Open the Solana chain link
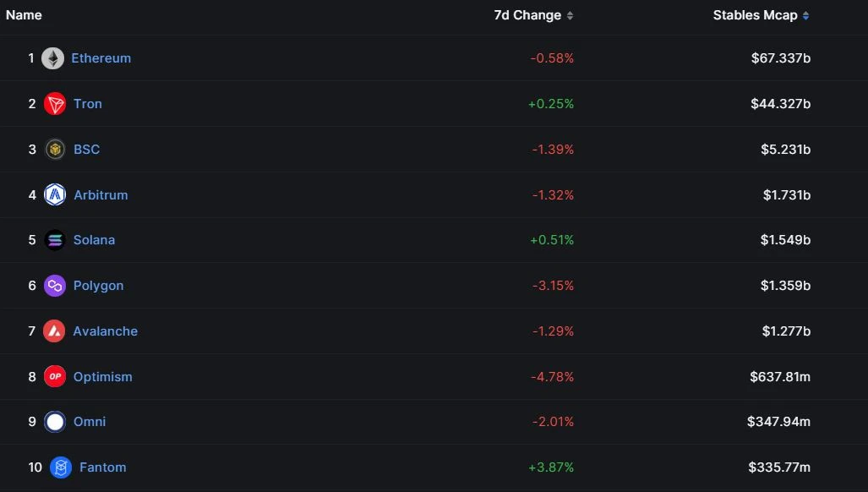The width and height of the screenshot is (868, 492). (x=94, y=240)
